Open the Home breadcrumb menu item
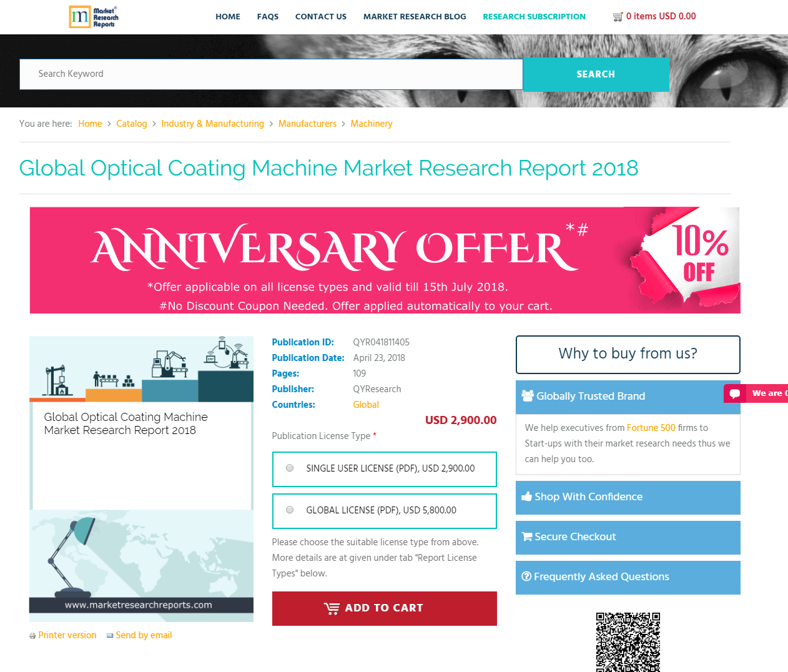 90,124
